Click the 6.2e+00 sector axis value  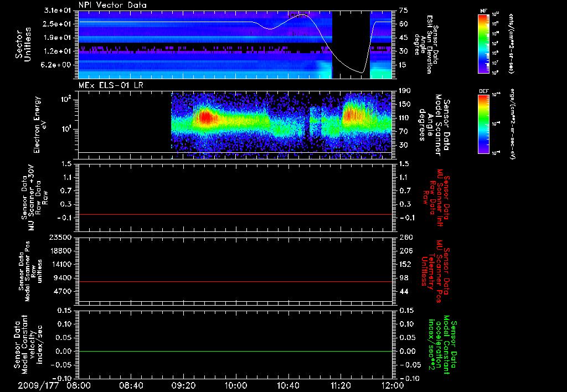[57, 65]
